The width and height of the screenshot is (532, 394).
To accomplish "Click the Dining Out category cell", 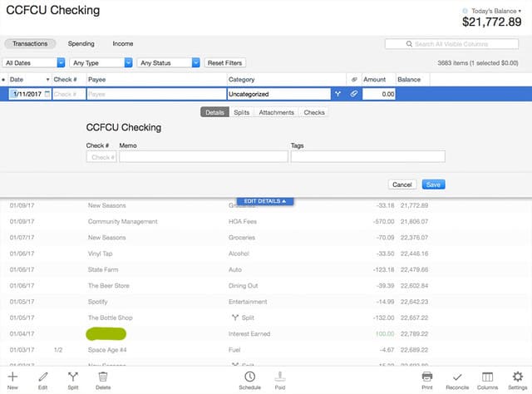I will point(244,286).
